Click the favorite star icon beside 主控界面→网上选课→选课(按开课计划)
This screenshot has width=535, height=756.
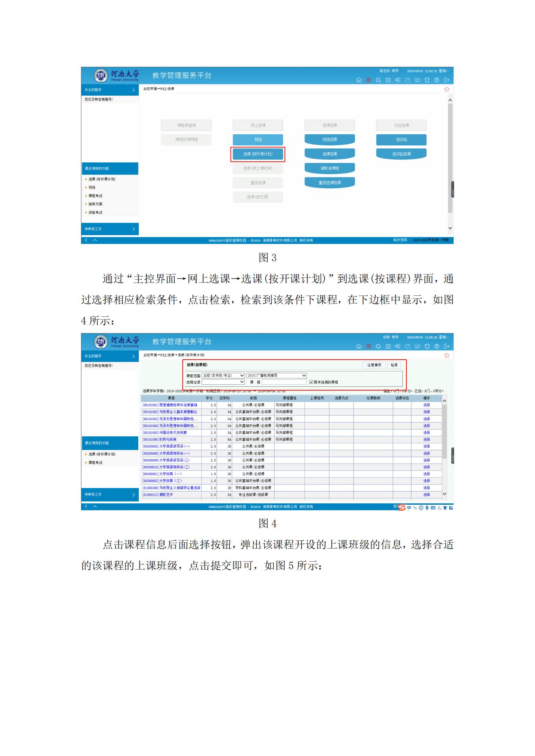[446, 356]
